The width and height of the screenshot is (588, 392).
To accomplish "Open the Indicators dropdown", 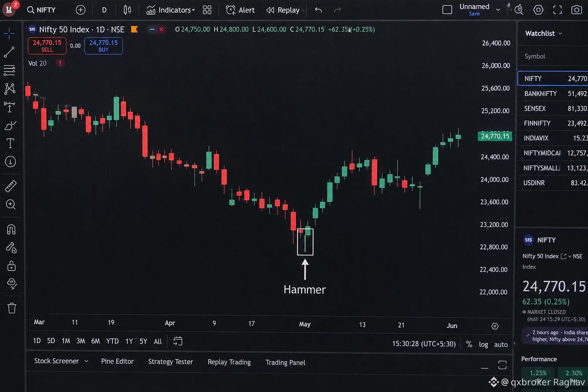I will pos(171,10).
